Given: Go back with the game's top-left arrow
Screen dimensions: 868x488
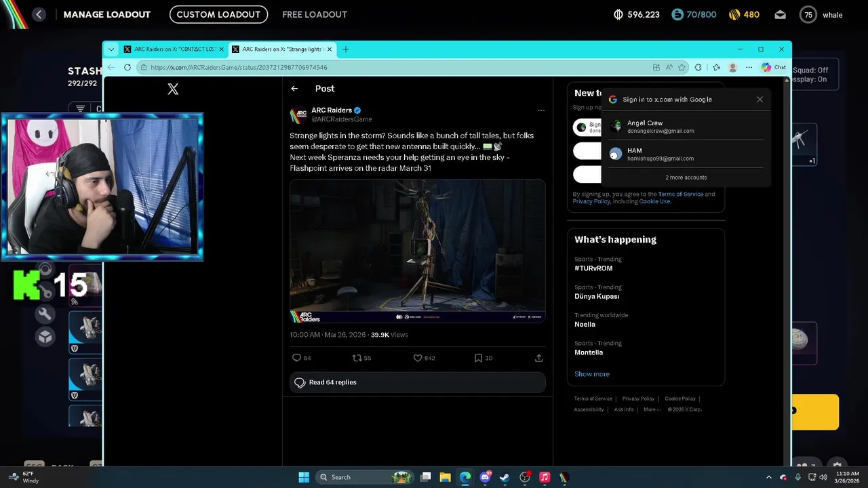Looking at the screenshot, I should click(39, 14).
